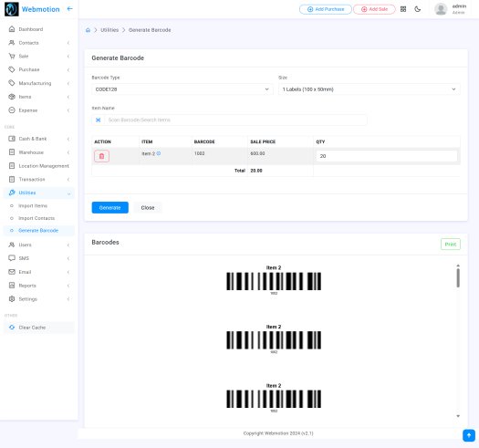Delete Item 2 row with trash icon
Viewport: 479px width, 448px height.
point(101,156)
